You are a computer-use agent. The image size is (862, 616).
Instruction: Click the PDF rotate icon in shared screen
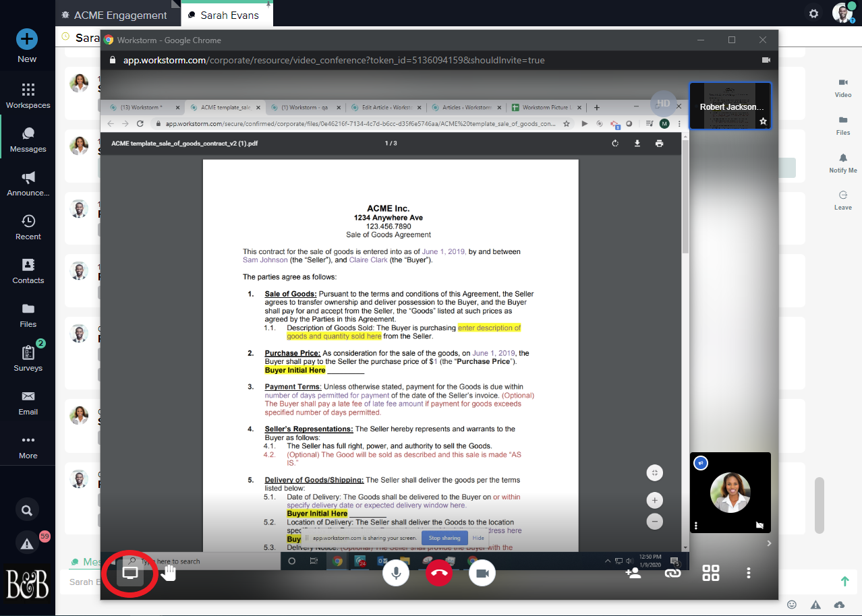(615, 143)
